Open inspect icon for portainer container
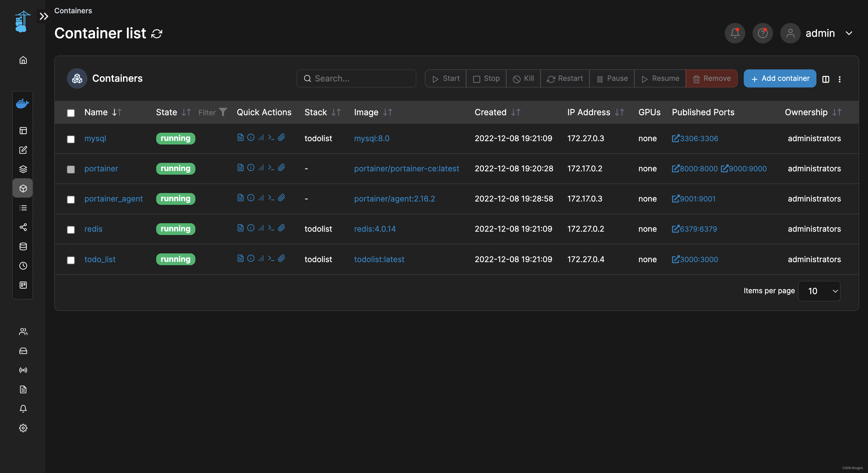 tap(251, 167)
